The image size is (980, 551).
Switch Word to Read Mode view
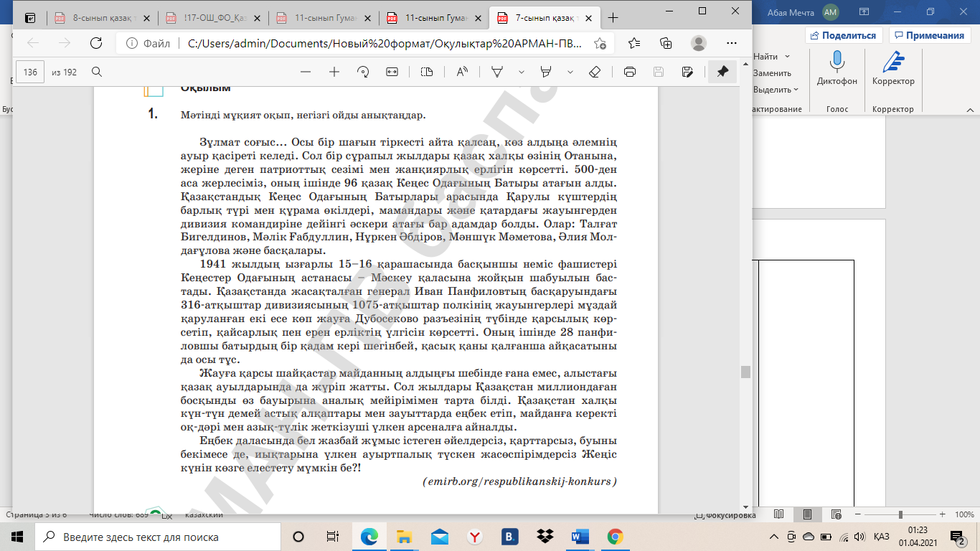779,514
